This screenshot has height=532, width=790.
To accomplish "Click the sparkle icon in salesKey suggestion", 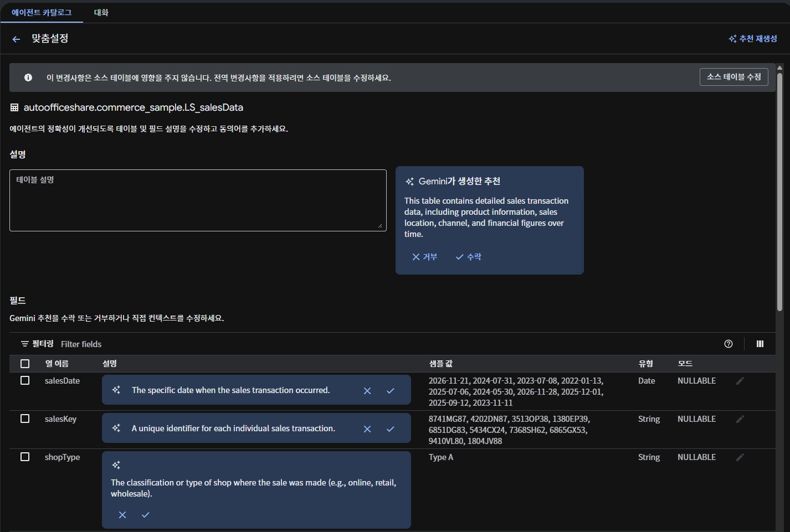I will [x=116, y=428].
